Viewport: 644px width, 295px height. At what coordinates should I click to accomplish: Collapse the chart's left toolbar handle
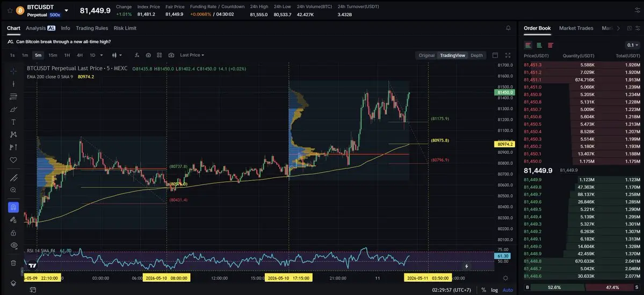(x=22, y=271)
